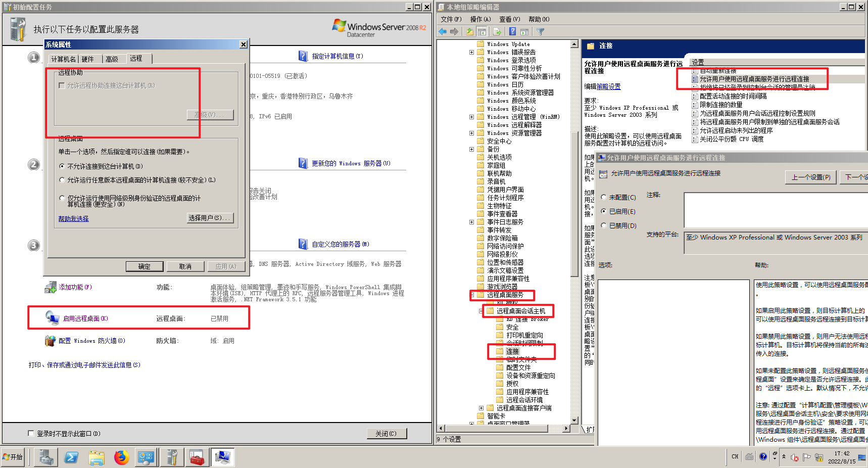Image resolution: width=868 pixels, height=468 pixels.
Task: Click the muted volume icon in the system tray
Action: [x=795, y=457]
